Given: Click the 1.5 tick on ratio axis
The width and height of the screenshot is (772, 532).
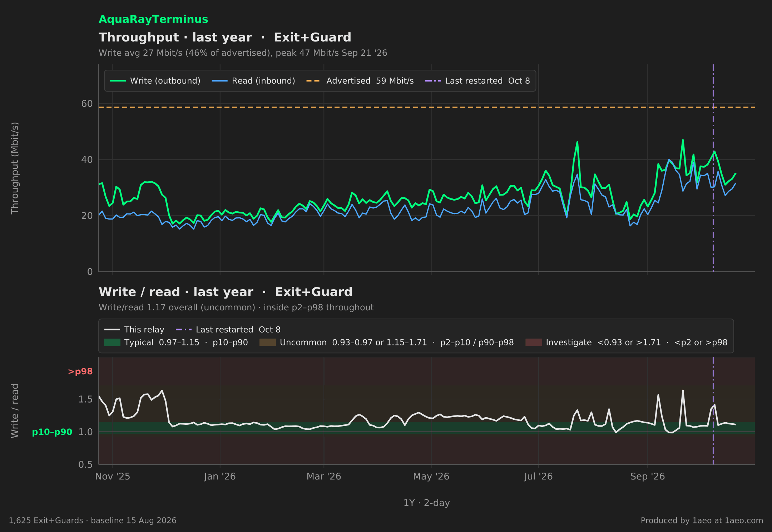Looking at the screenshot, I should coord(85,399).
